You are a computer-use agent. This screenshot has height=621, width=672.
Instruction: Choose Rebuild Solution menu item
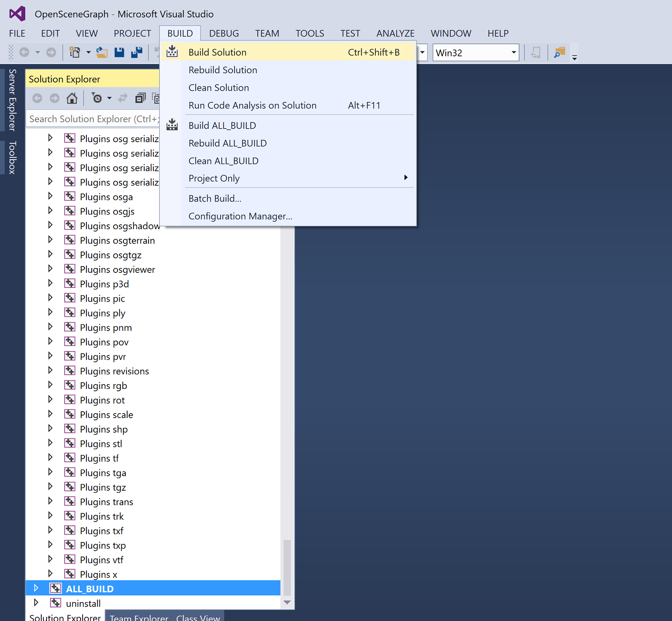(x=288, y=70)
